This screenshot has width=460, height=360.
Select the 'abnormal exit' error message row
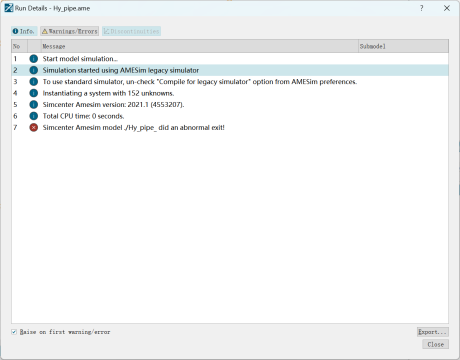click(x=230, y=127)
